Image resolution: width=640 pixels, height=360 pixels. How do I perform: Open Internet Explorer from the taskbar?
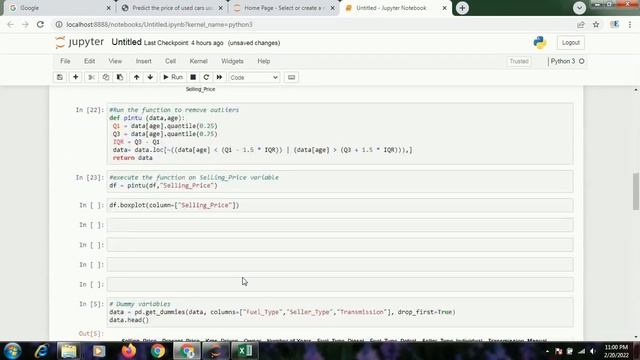coord(42,351)
